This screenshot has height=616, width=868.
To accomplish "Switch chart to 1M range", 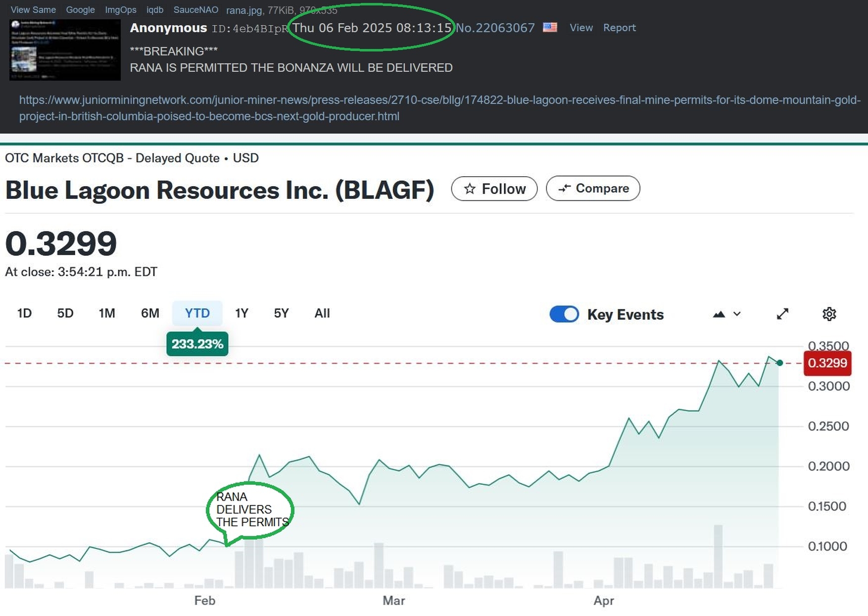I will (x=107, y=313).
